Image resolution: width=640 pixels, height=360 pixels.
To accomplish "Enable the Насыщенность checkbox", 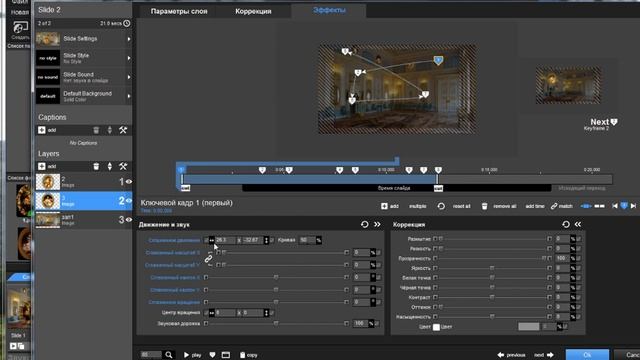I will click(435, 317).
